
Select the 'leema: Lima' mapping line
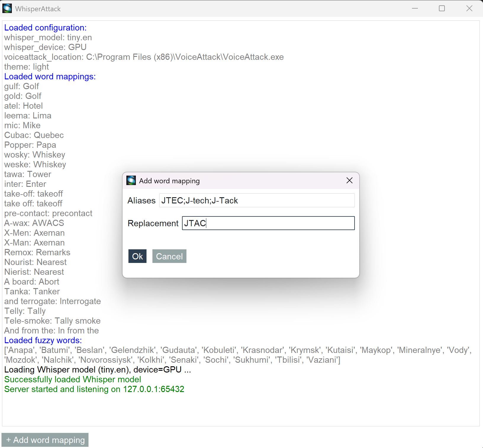click(x=28, y=115)
